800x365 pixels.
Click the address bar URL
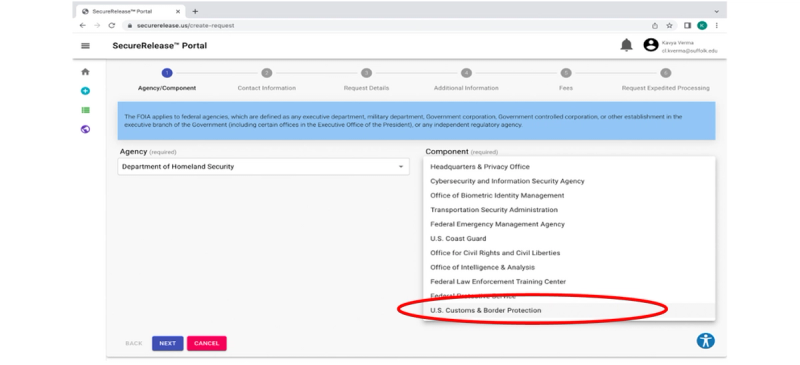coord(186,26)
